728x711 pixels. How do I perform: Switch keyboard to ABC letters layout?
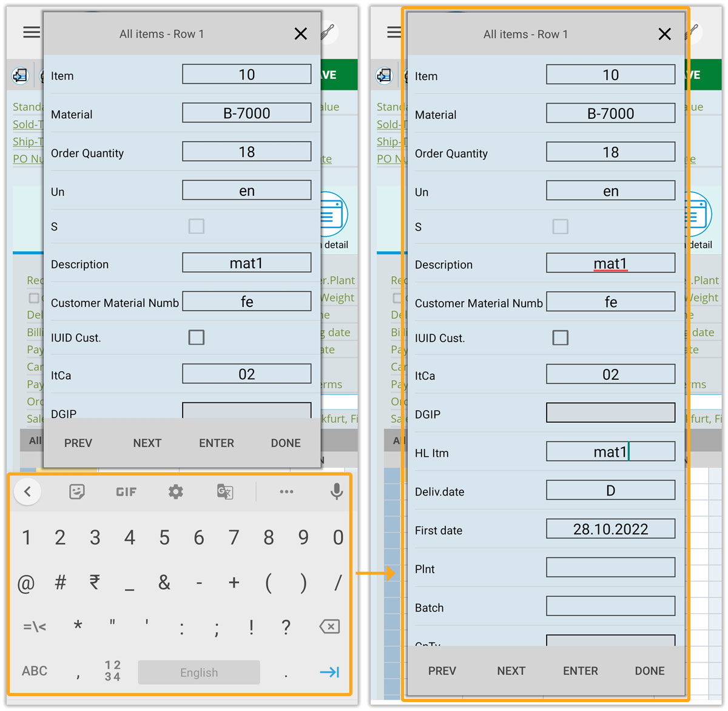[35, 671]
